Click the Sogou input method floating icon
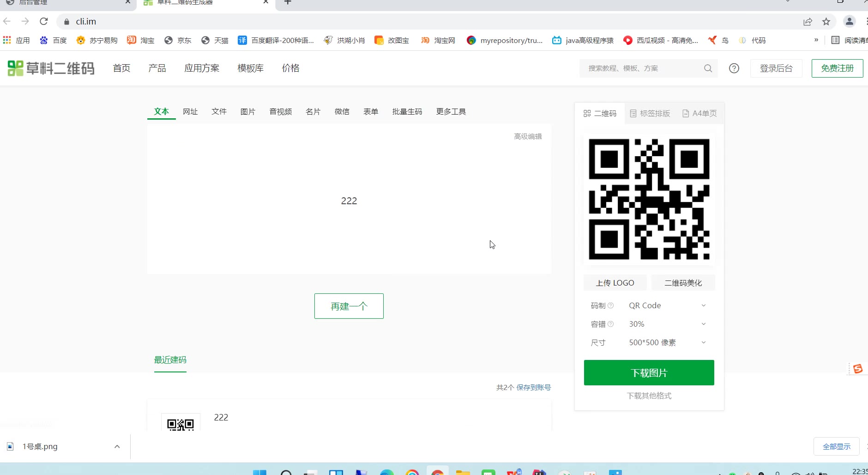 pos(858,369)
